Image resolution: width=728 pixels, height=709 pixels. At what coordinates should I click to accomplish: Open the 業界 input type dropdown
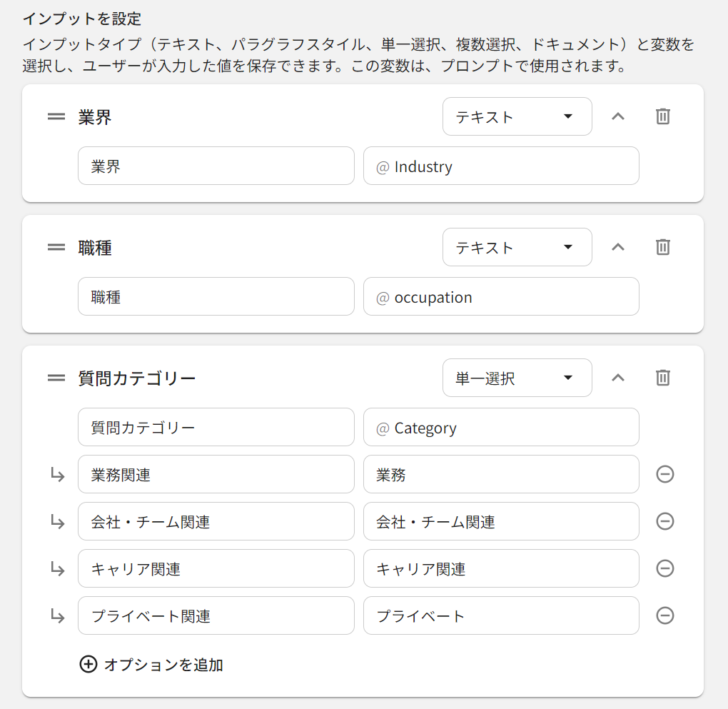517,116
